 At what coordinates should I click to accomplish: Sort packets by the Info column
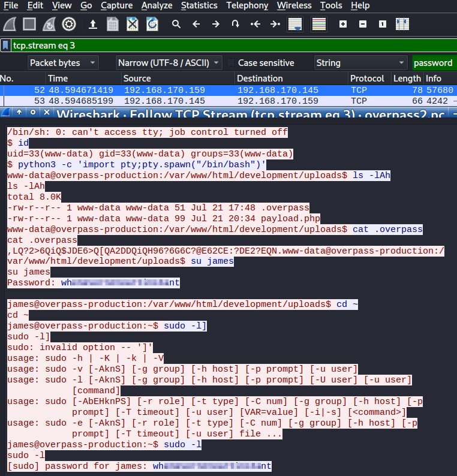(440, 79)
